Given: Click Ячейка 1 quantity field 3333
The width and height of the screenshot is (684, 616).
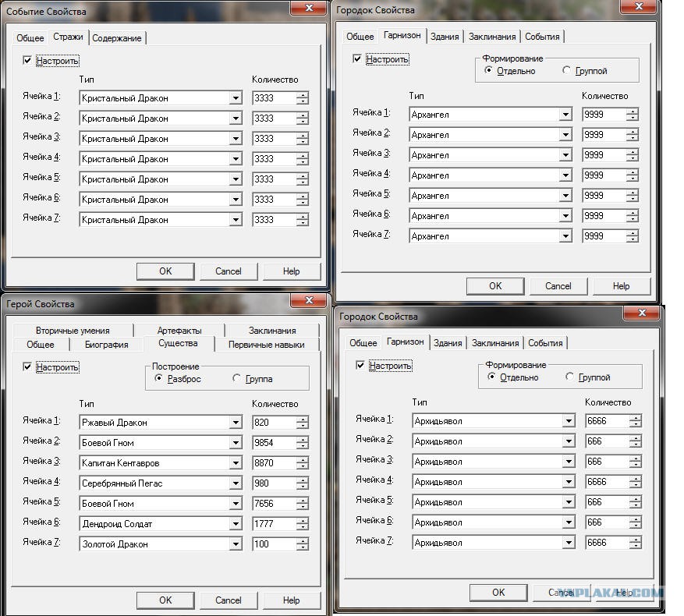Looking at the screenshot, I should coord(274,97).
